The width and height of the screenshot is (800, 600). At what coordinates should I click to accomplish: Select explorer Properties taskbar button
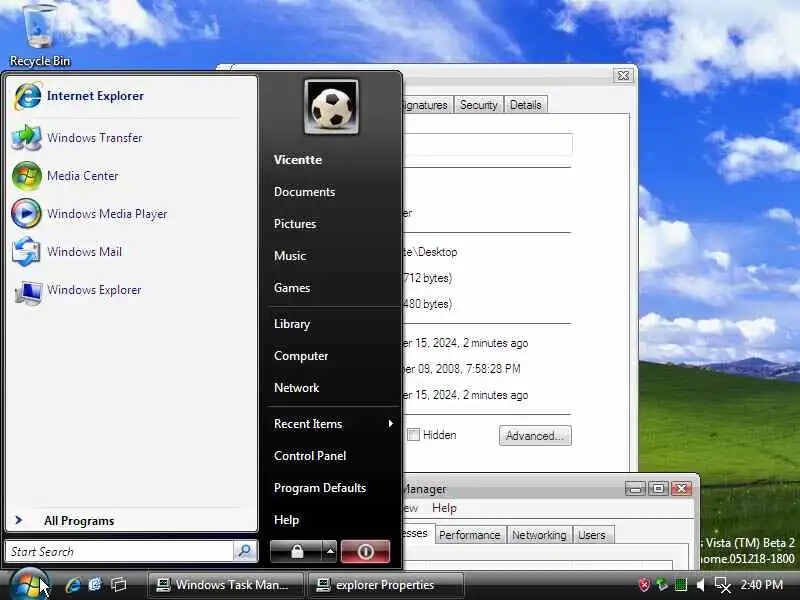tap(386, 585)
